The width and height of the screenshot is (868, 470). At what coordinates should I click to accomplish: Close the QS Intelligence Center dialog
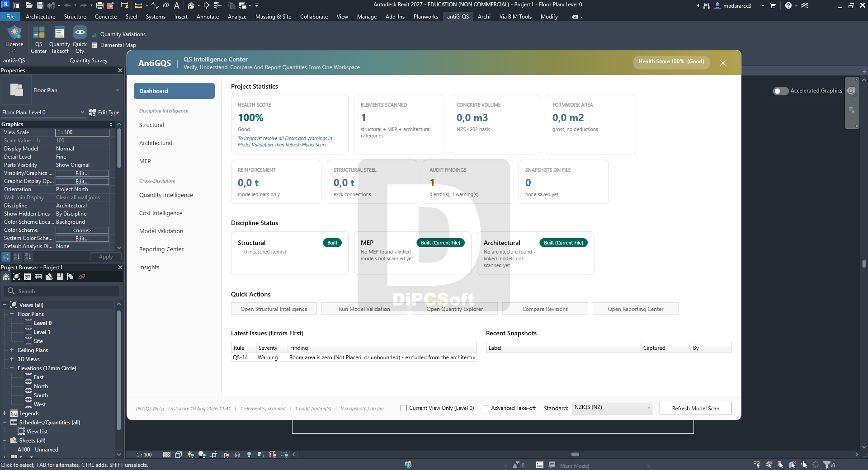[723, 63]
